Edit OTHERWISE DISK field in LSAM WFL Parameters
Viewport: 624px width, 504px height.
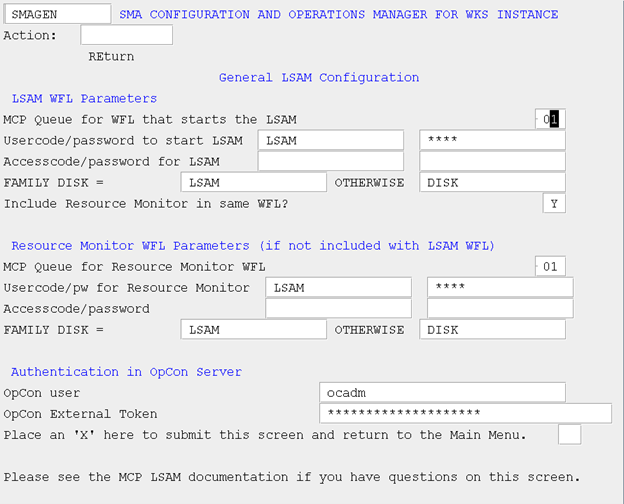point(492,182)
